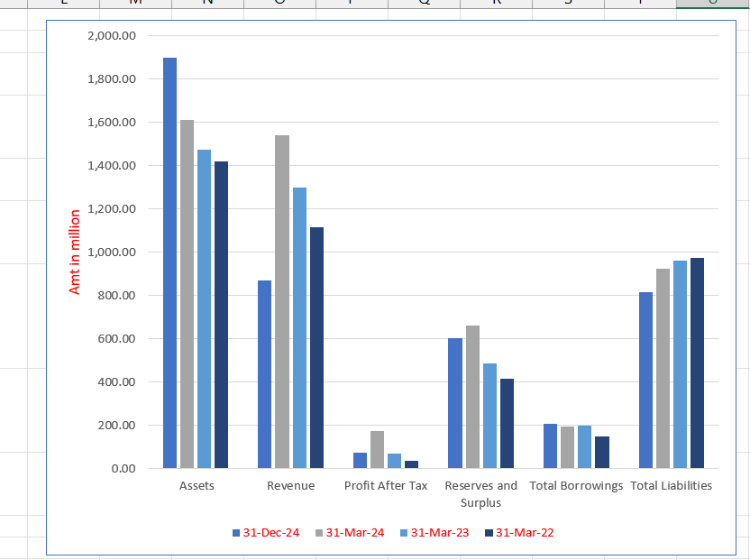Select the 31-Mar-23 legend entry text

pos(439,533)
